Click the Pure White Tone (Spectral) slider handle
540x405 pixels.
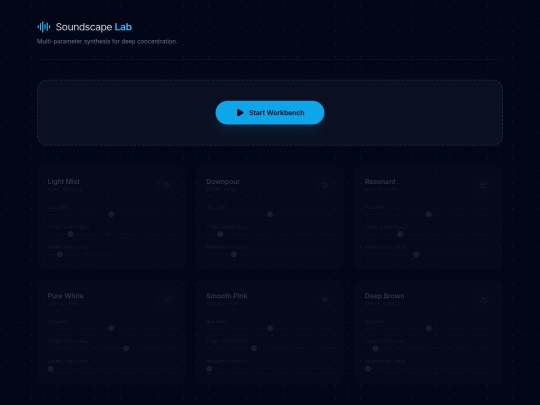pos(126,349)
